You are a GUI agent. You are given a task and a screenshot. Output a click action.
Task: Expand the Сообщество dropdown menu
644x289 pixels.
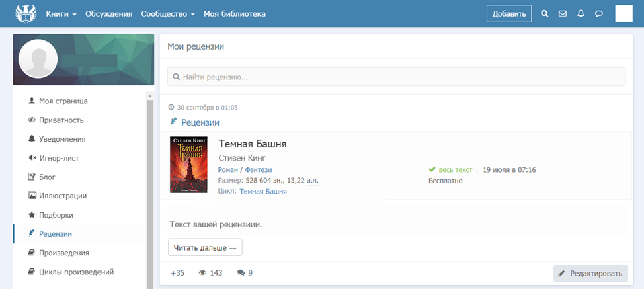(167, 14)
